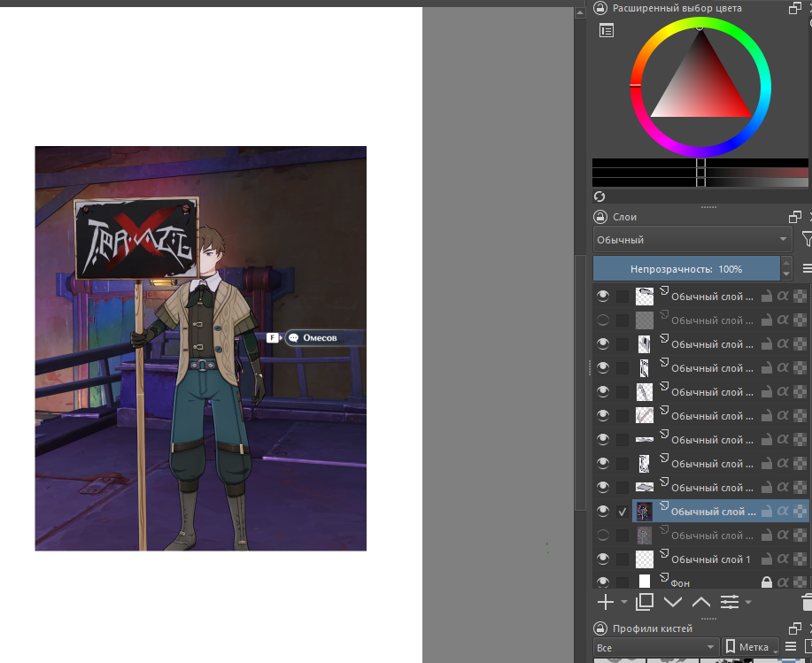Show the hidden layer just below the selected layer

(x=603, y=536)
